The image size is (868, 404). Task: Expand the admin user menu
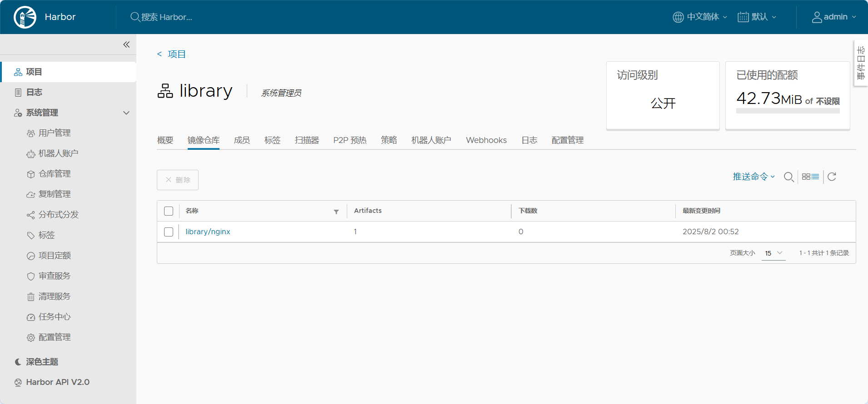pos(834,17)
